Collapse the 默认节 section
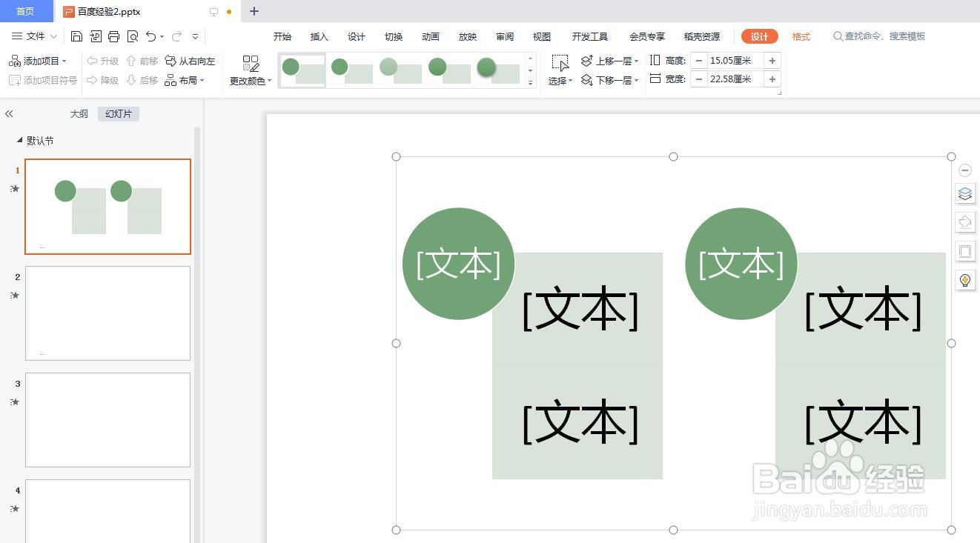980x543 pixels. click(20, 140)
